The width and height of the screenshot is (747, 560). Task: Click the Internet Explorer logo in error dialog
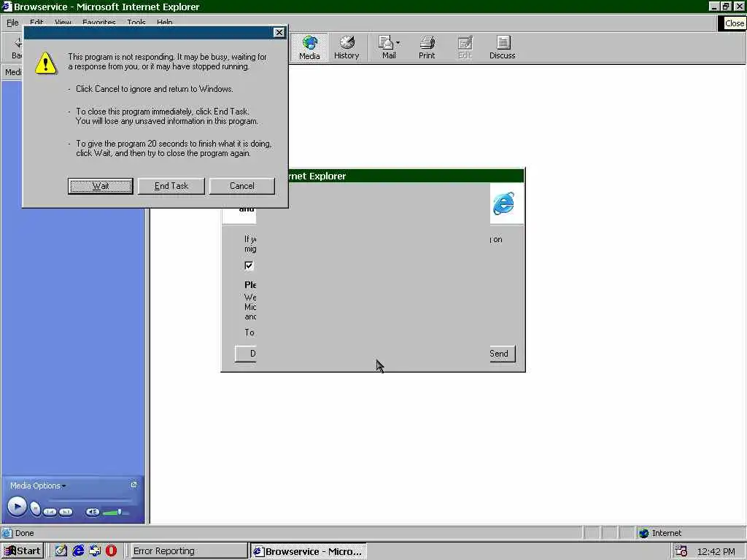(503, 203)
